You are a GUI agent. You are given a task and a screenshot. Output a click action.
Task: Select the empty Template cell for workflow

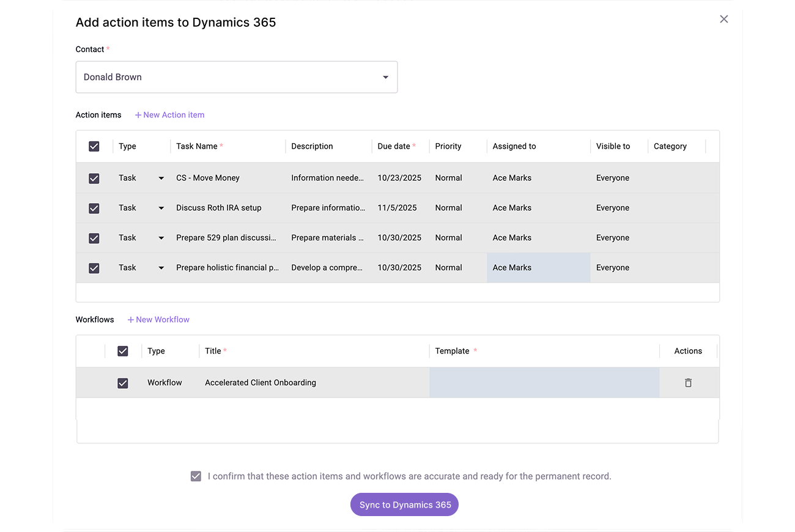[x=544, y=383]
